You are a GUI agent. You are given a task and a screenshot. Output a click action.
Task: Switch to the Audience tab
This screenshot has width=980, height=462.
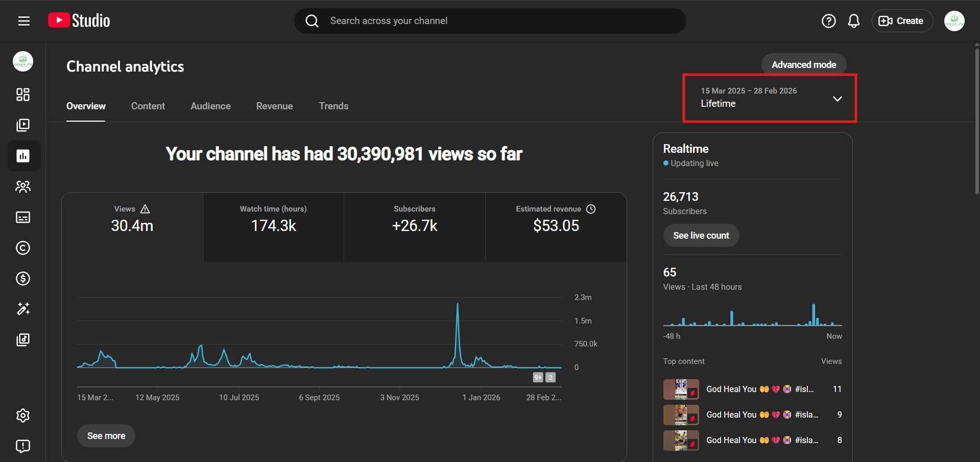click(210, 106)
